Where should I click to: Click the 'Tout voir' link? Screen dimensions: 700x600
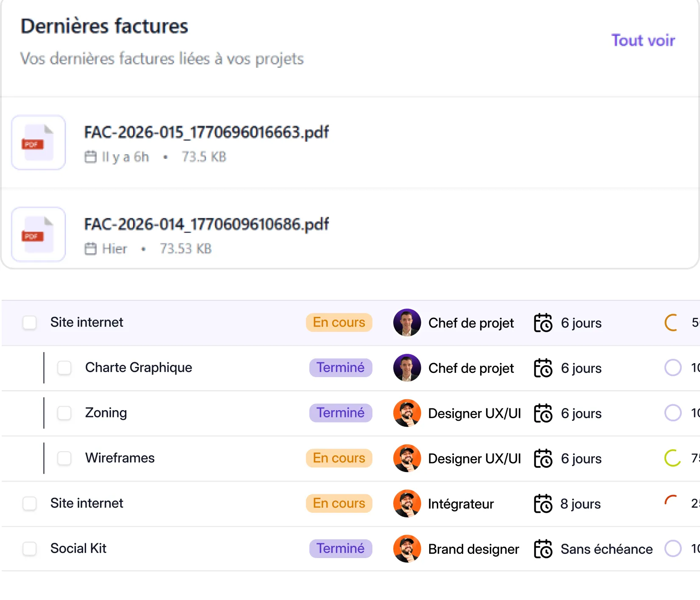[x=643, y=40]
